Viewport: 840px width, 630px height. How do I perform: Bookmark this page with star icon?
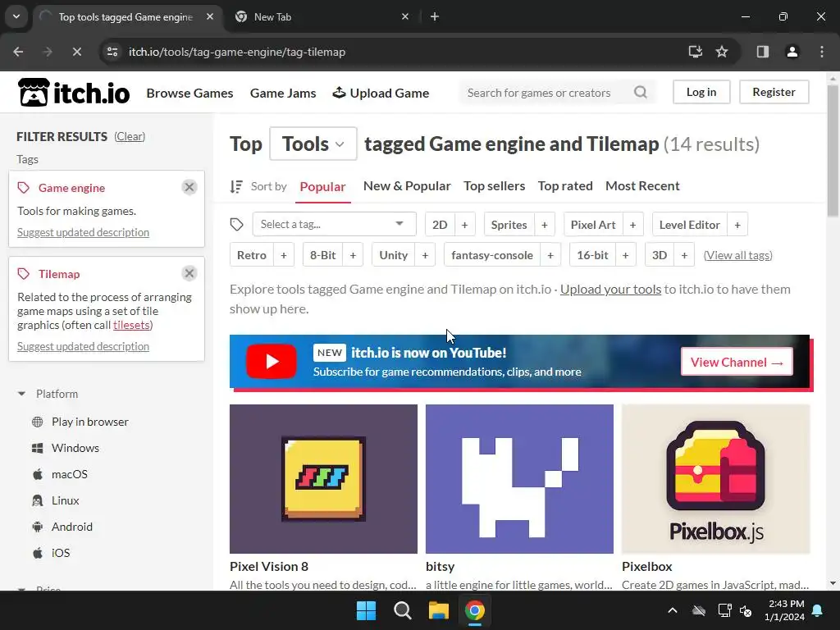coord(722,52)
